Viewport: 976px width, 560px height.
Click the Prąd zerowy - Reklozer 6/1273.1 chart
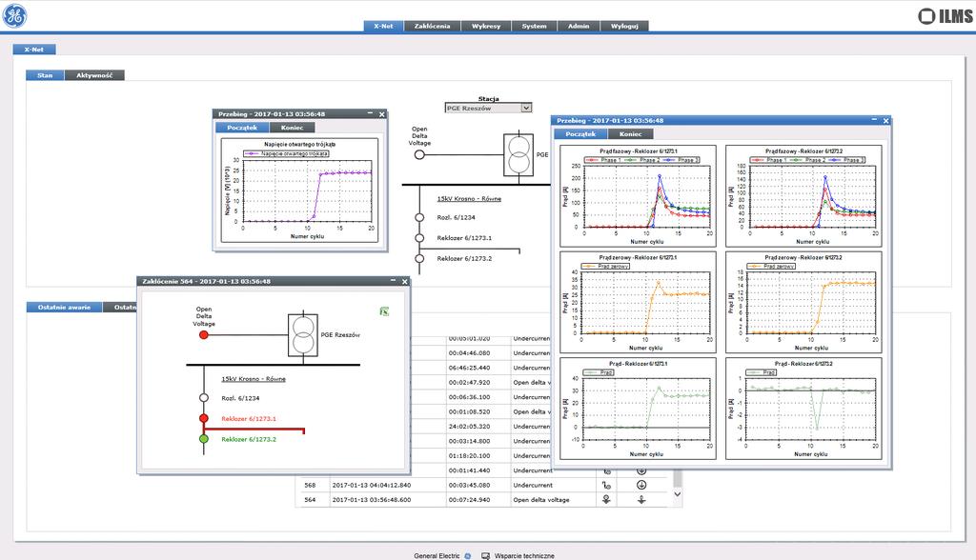[x=638, y=303]
